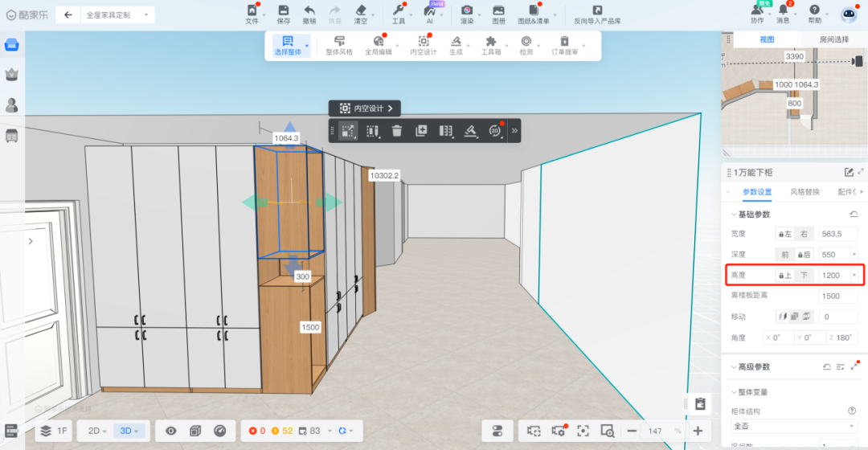Switch to the 视图 tab
The image size is (868, 450).
tap(767, 39)
